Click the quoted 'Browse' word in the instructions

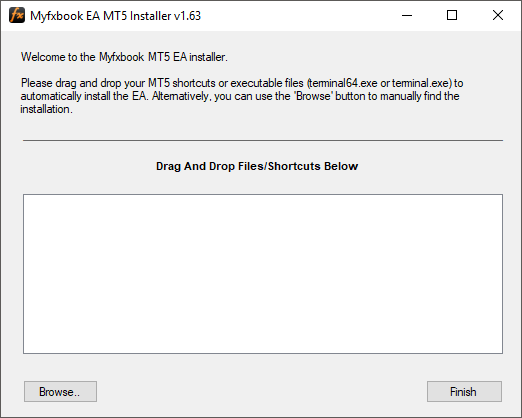313,96
